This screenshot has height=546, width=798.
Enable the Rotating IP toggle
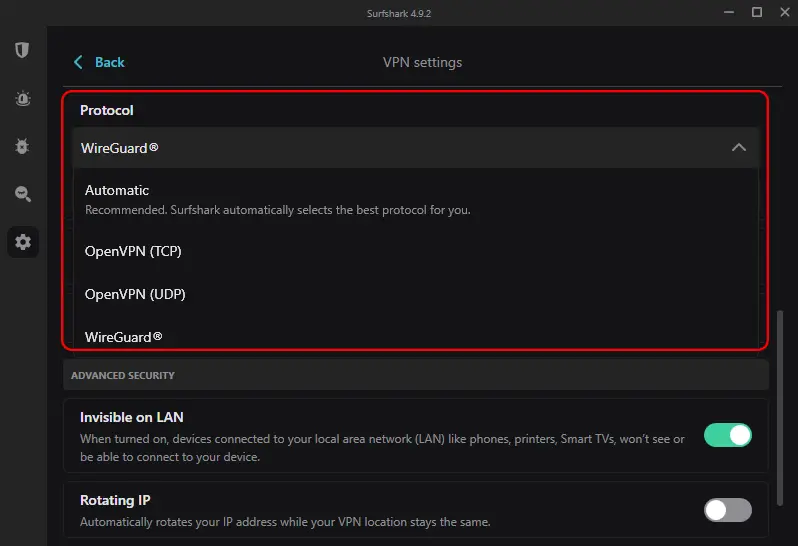[x=728, y=510]
